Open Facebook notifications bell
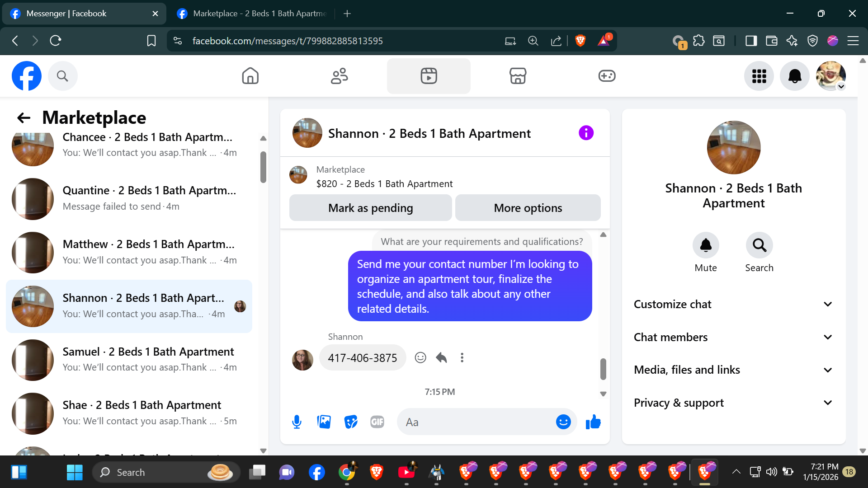868x488 pixels. click(x=794, y=76)
